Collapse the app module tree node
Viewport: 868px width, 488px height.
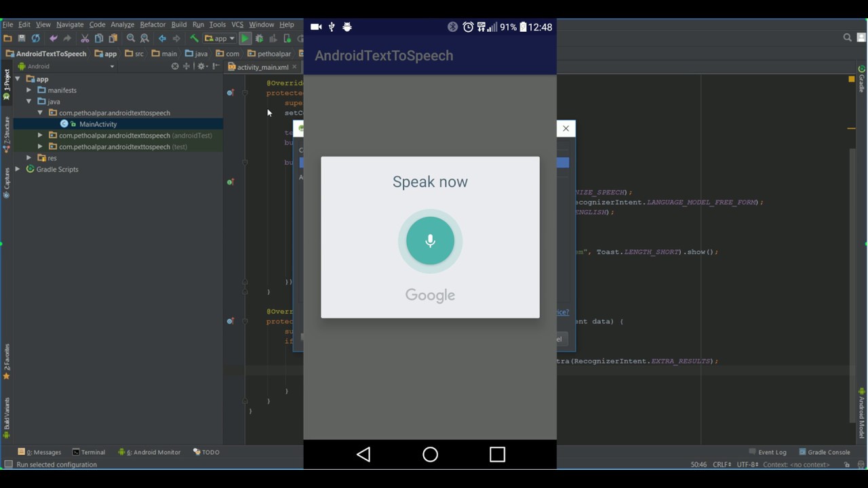[x=18, y=79]
